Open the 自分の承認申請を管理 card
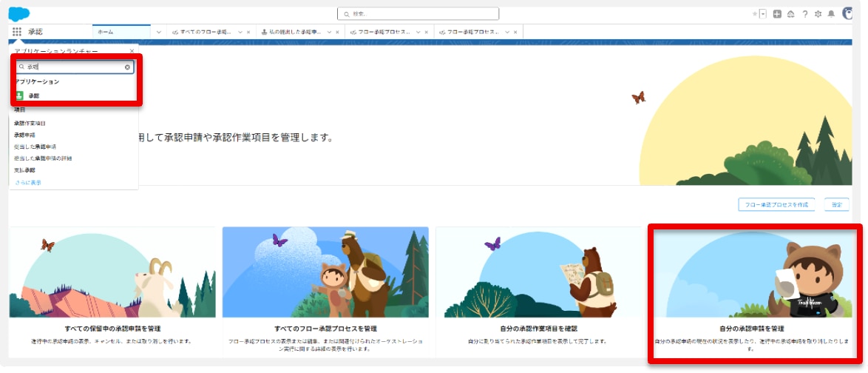Image resolution: width=868 pixels, height=373 pixels. 751,327
